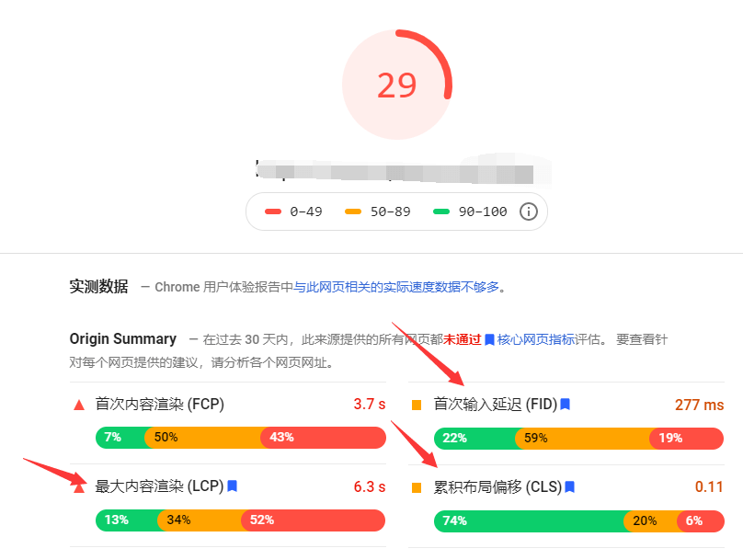Click the bookmark icon next to 累积布局偏移 (CLS)
743x560 pixels.
tap(571, 486)
